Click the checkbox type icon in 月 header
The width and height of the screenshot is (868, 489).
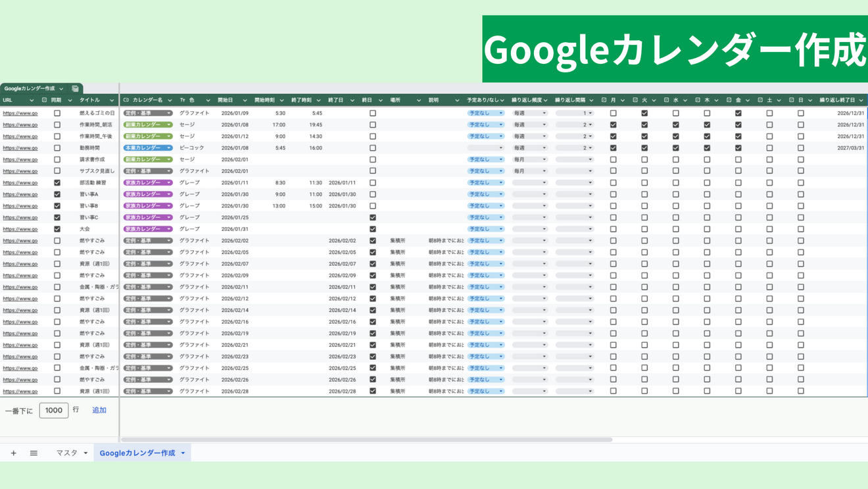pos(604,100)
